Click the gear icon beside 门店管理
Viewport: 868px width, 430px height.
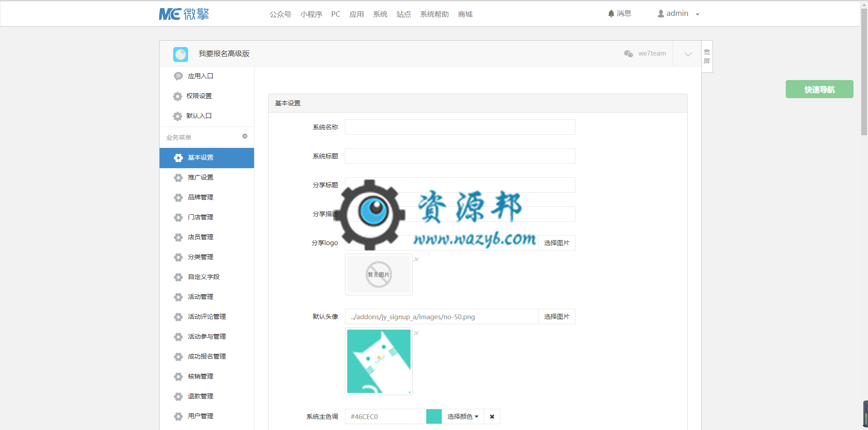(x=179, y=217)
